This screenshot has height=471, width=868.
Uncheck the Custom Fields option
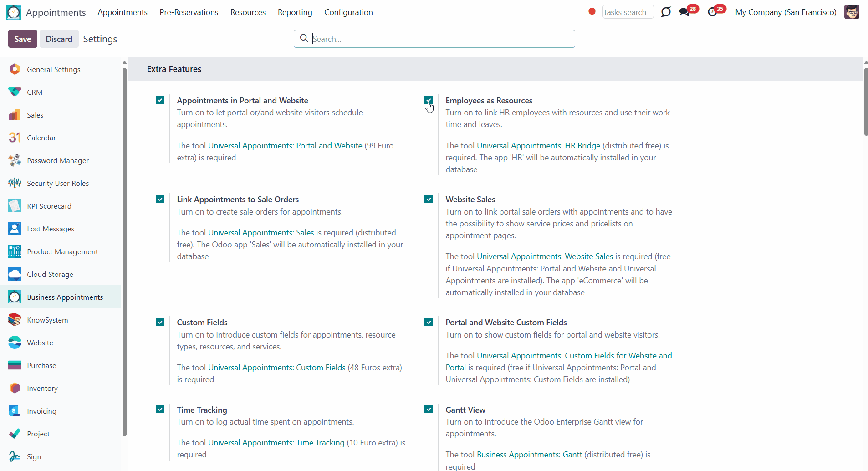pyautogui.click(x=160, y=323)
